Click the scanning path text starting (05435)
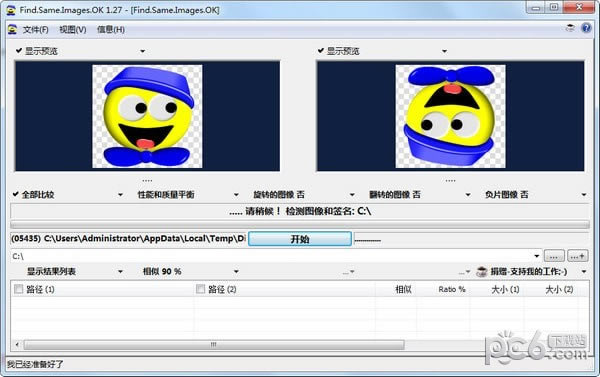This screenshot has height=377, width=600. coord(128,238)
